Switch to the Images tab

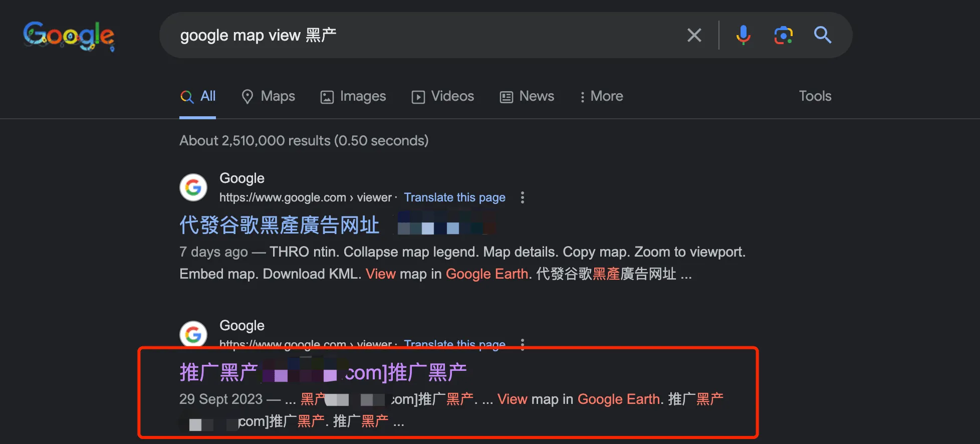pyautogui.click(x=353, y=96)
